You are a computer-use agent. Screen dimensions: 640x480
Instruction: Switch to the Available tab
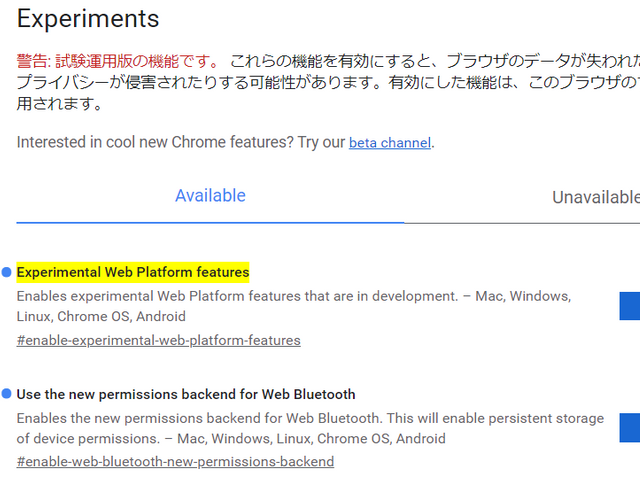pyautogui.click(x=210, y=196)
